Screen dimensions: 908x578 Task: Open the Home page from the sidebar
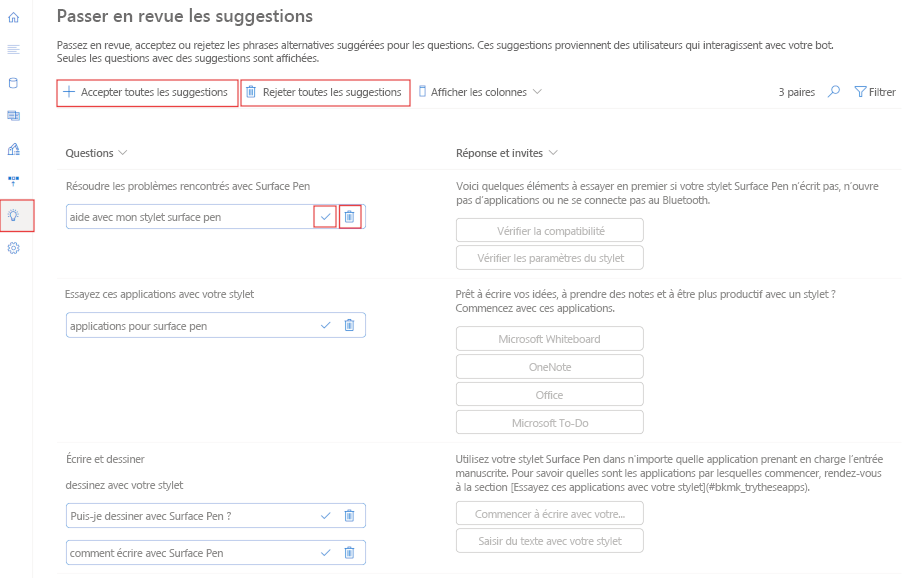[x=13, y=18]
